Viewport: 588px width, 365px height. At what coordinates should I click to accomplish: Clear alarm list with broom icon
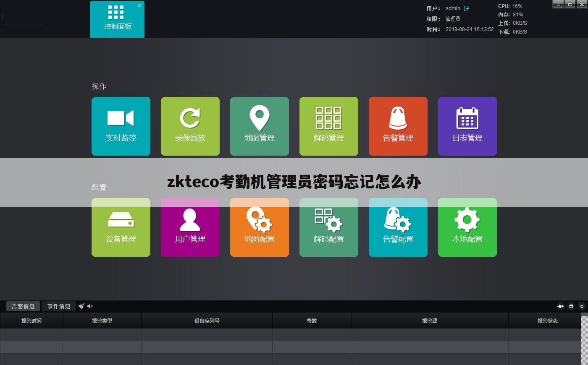81,306
